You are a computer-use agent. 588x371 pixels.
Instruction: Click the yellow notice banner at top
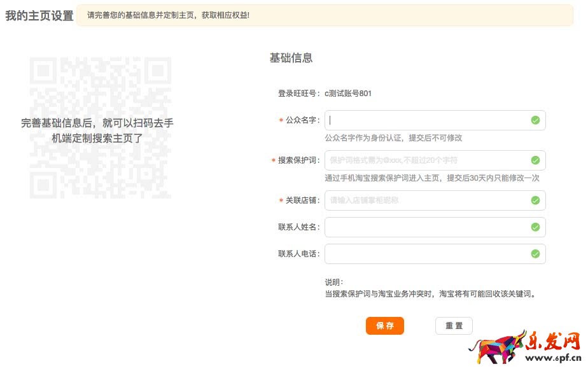[x=325, y=15]
